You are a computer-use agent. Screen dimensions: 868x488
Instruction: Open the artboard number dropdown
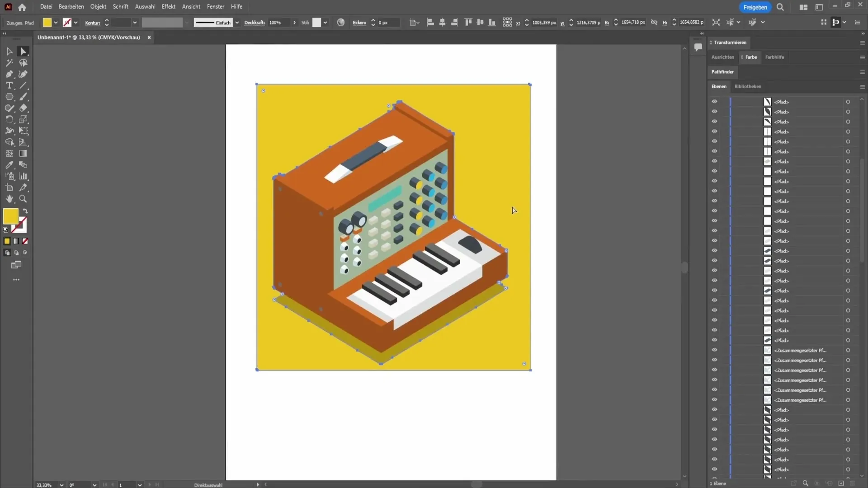(x=140, y=485)
